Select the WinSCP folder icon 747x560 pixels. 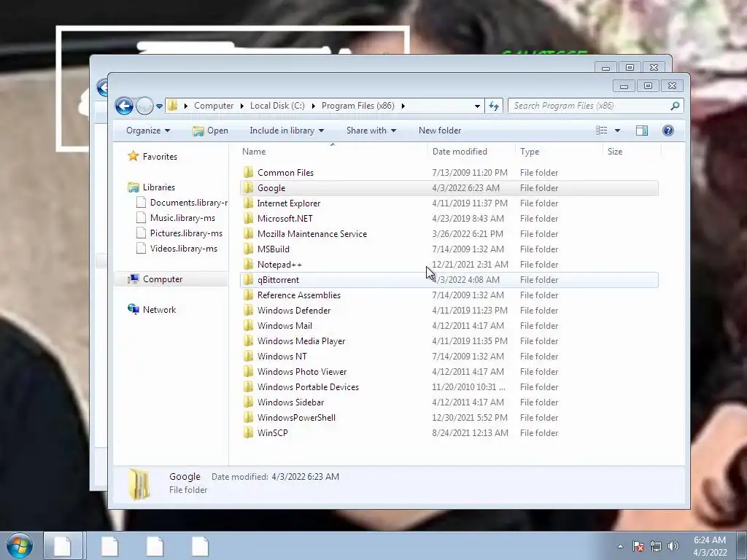coord(248,433)
